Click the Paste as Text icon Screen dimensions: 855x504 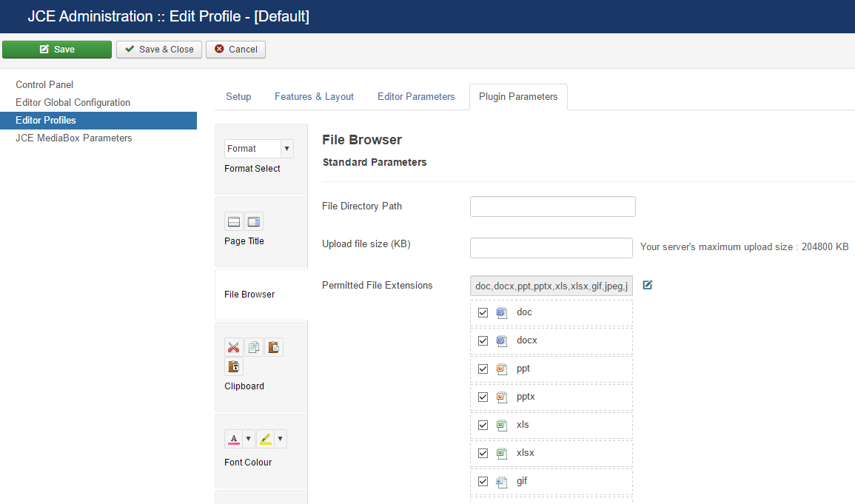tap(234, 366)
